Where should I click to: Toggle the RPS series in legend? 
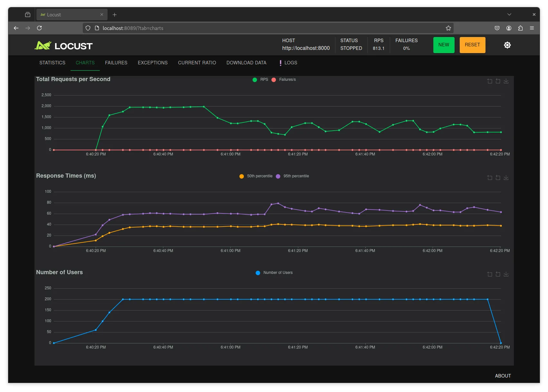(260, 79)
